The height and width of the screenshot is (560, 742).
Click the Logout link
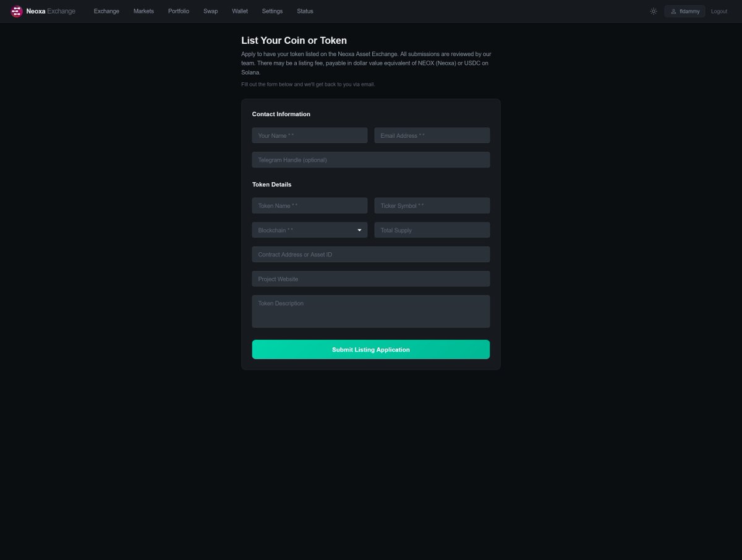[719, 11]
